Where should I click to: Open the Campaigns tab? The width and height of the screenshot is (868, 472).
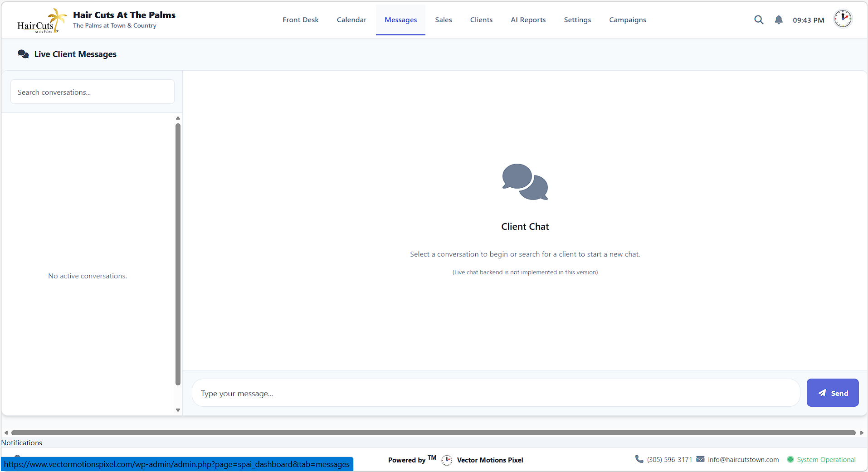pyautogui.click(x=627, y=19)
